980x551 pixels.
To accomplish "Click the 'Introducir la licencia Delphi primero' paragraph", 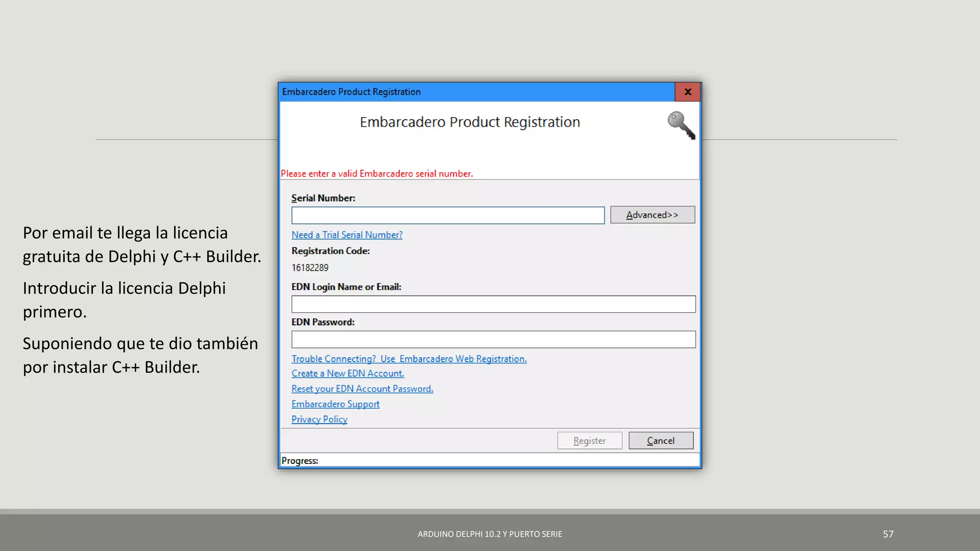I will click(124, 300).
